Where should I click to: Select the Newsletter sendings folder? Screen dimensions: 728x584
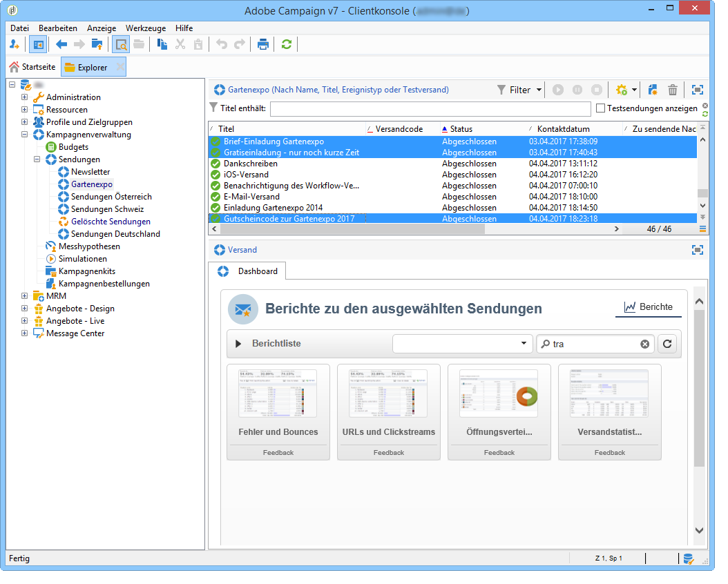tap(90, 172)
